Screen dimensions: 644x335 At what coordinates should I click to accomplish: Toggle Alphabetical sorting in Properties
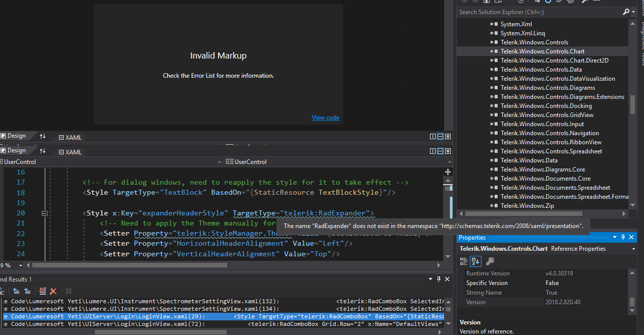(x=475, y=261)
